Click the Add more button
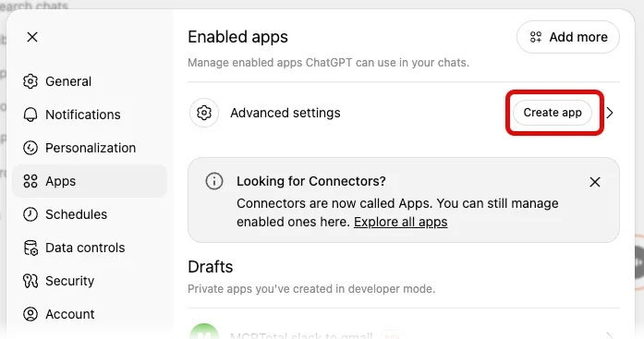 568,37
